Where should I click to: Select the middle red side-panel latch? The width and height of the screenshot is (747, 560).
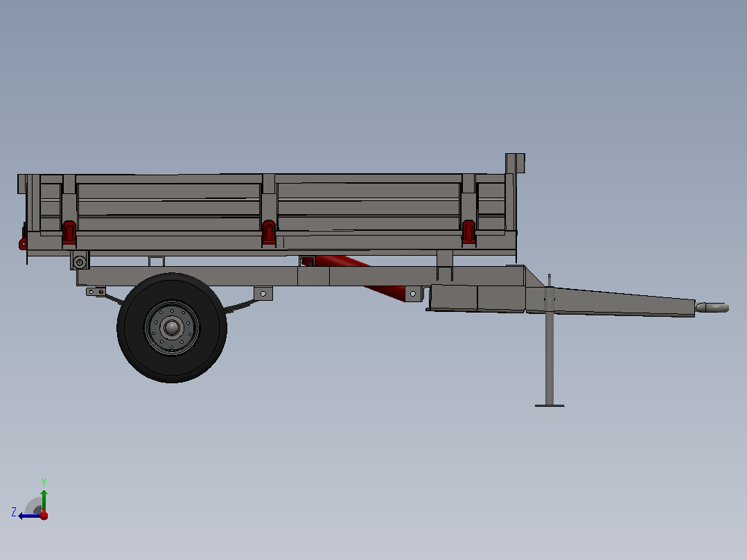pyautogui.click(x=269, y=232)
